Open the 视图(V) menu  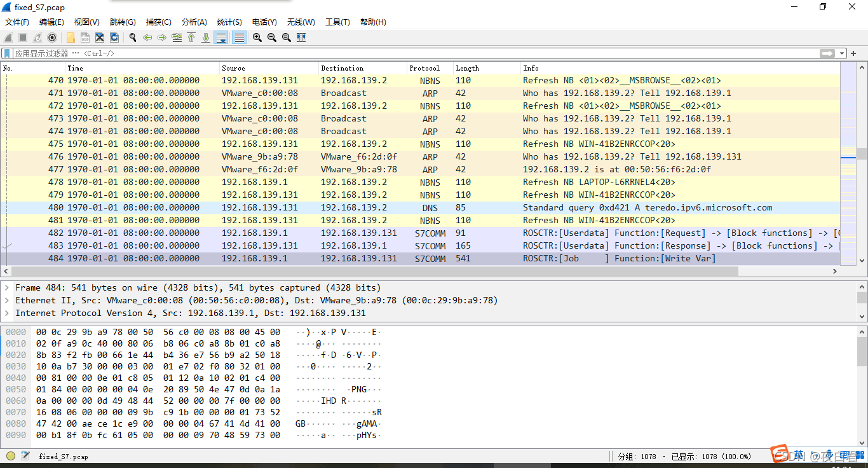pos(87,22)
